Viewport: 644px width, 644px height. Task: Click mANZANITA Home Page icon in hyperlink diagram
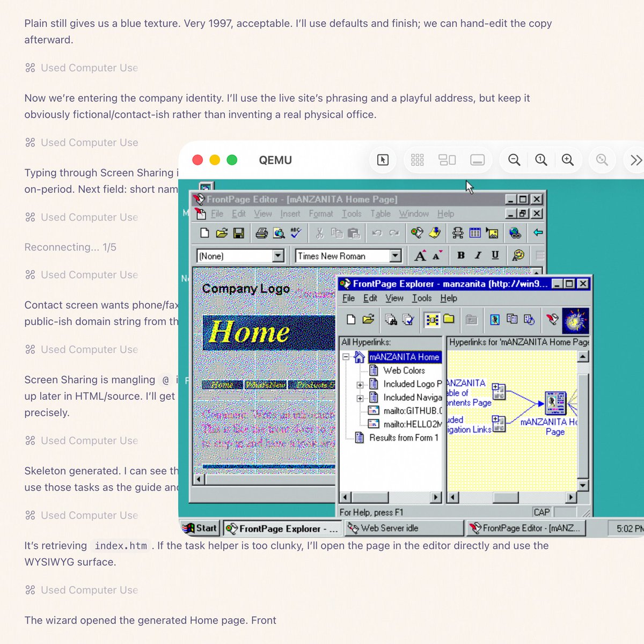pyautogui.click(x=555, y=402)
